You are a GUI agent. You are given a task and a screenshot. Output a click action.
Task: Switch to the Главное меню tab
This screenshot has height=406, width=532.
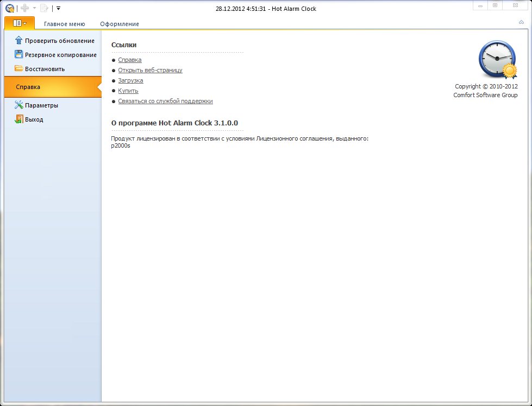pos(65,24)
